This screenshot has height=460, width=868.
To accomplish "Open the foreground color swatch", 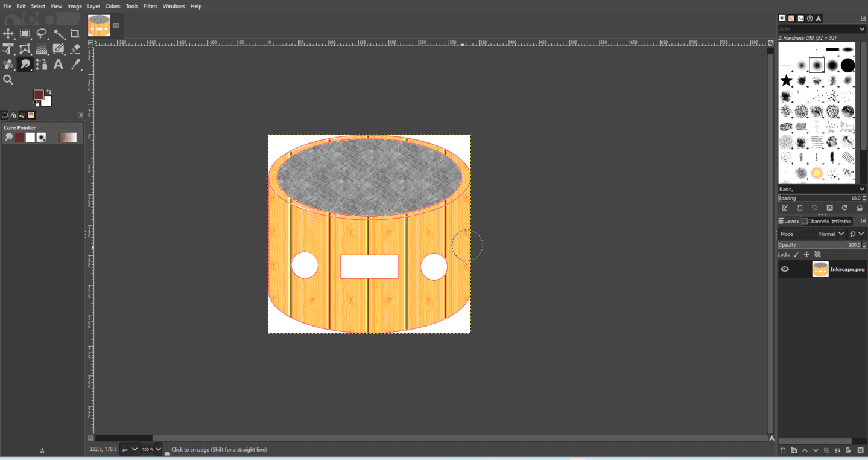I will tap(39, 95).
